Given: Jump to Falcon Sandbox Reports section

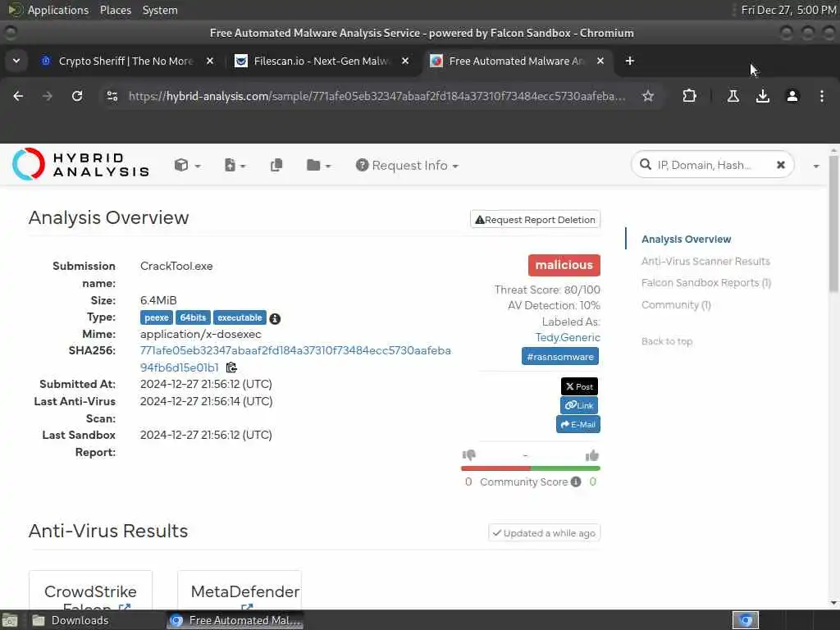Looking at the screenshot, I should [x=706, y=282].
